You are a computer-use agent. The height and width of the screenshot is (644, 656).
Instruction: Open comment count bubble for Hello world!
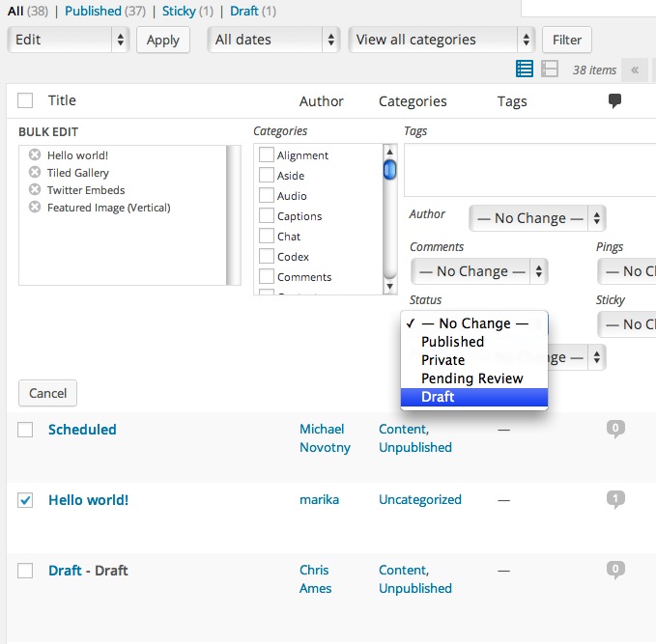pyautogui.click(x=615, y=499)
